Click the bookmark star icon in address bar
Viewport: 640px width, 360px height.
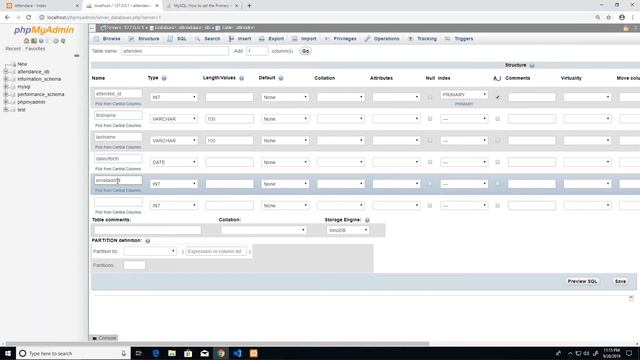coord(609,18)
